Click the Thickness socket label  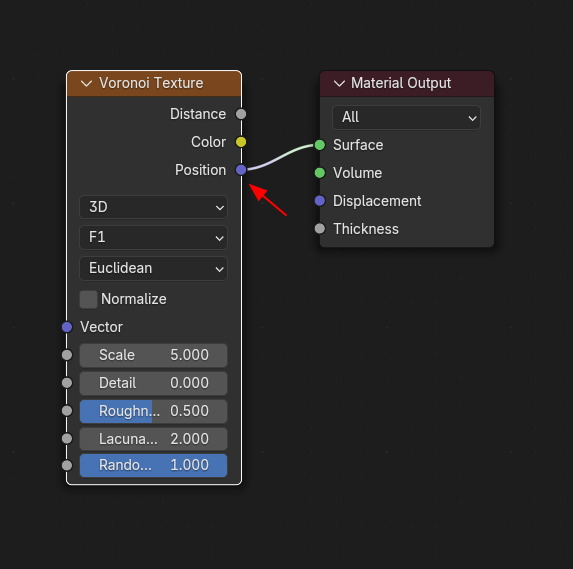coord(366,229)
